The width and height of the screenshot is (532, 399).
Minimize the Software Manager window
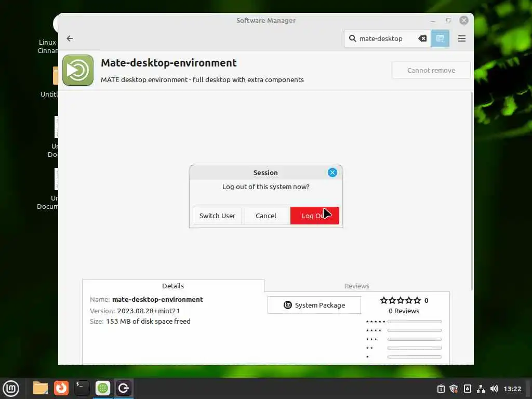tap(433, 21)
